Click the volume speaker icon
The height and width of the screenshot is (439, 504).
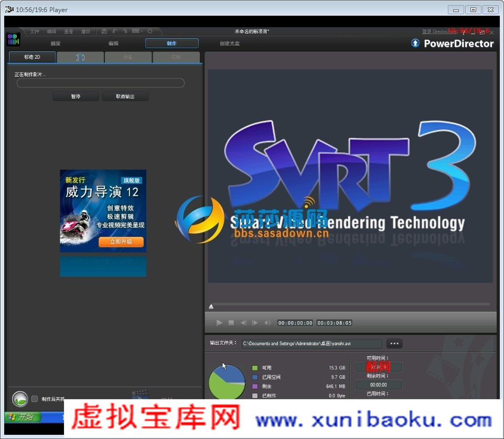point(267,323)
